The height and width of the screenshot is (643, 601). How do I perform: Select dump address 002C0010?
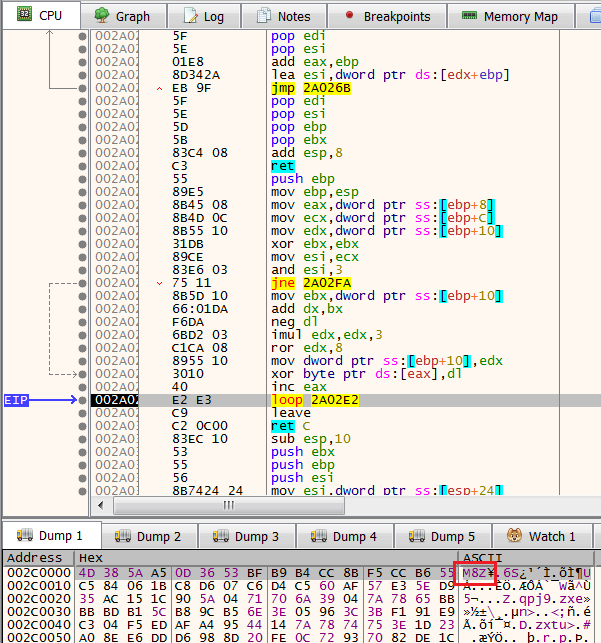tap(39, 586)
